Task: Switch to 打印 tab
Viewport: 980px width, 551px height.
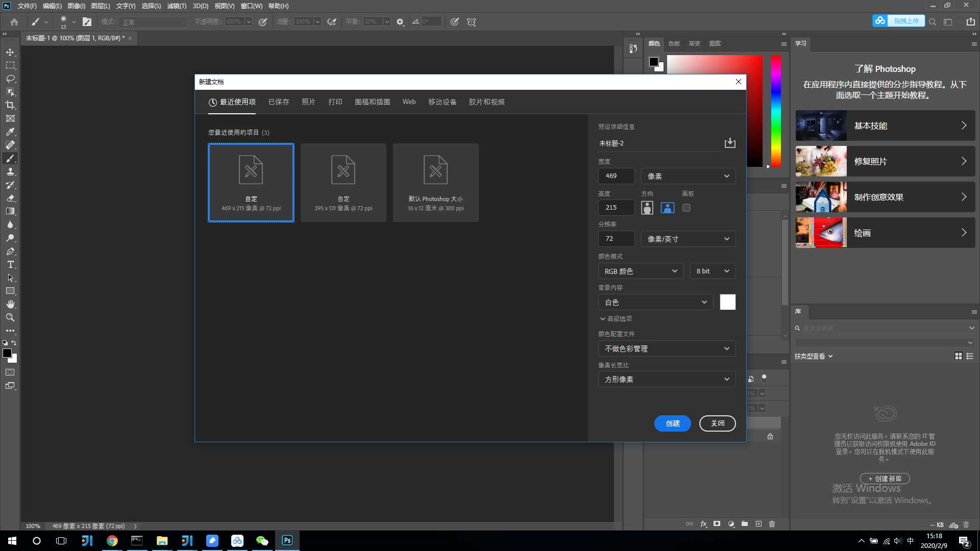Action: click(x=335, y=102)
